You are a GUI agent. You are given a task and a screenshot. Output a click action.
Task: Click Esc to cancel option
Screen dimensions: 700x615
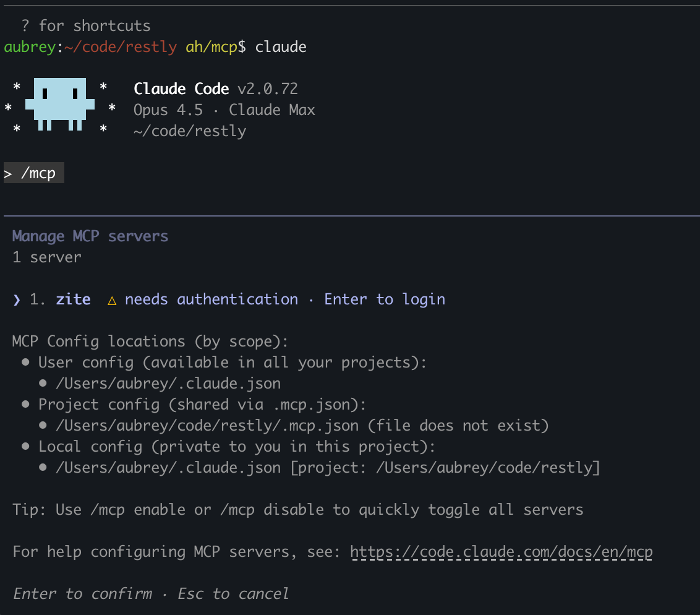[233, 593]
